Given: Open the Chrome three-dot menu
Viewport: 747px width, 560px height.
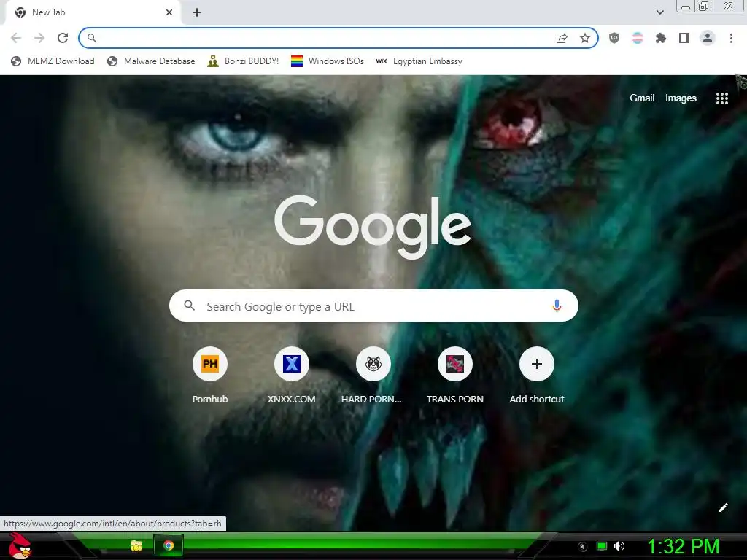Looking at the screenshot, I should point(731,38).
